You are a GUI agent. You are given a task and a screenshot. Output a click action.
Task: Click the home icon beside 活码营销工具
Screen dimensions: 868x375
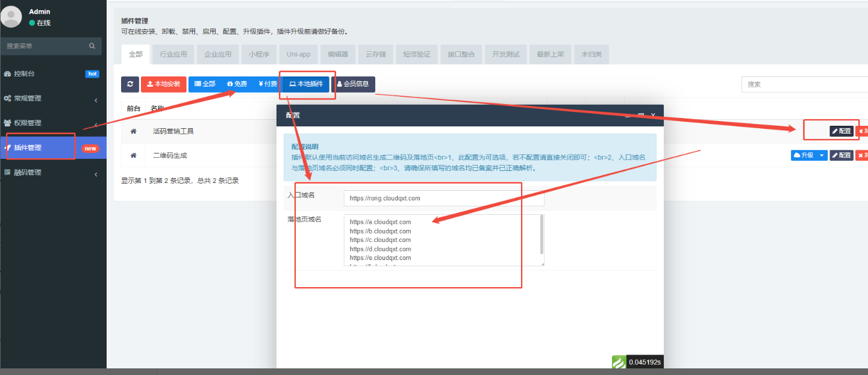pyautogui.click(x=133, y=130)
